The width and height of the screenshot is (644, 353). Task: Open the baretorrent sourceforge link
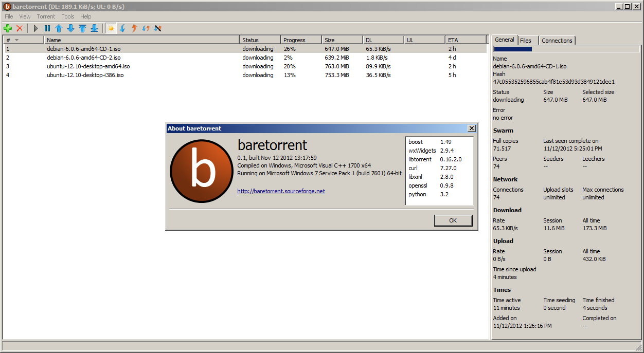tap(280, 191)
